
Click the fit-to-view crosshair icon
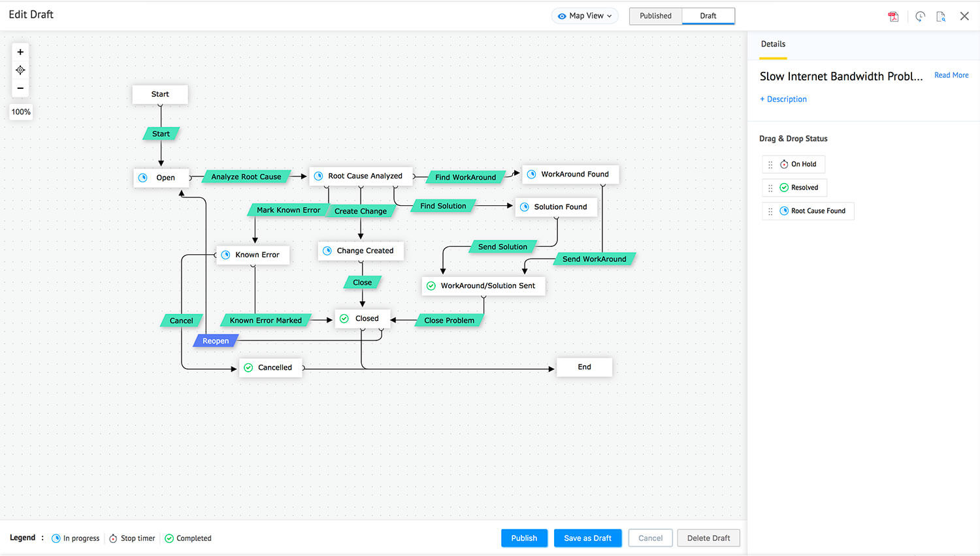[x=20, y=70]
